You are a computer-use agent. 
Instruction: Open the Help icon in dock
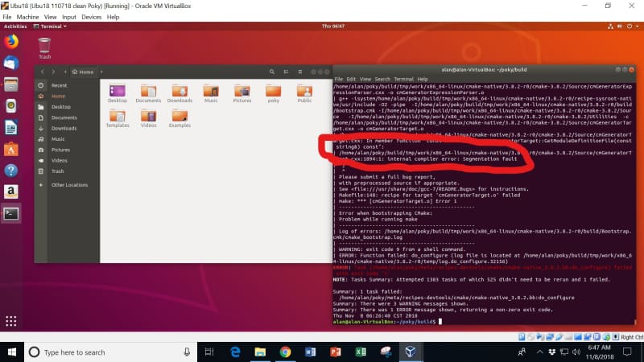click(x=11, y=171)
